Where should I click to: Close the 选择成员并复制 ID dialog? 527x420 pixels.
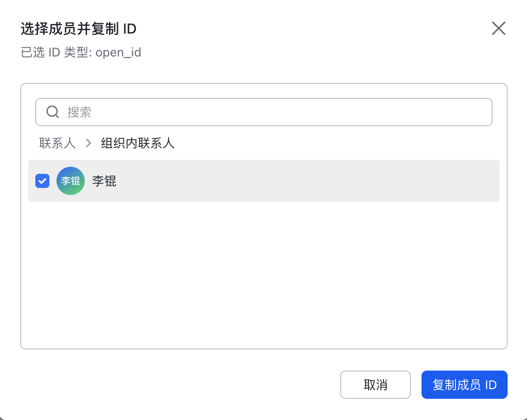(x=498, y=29)
